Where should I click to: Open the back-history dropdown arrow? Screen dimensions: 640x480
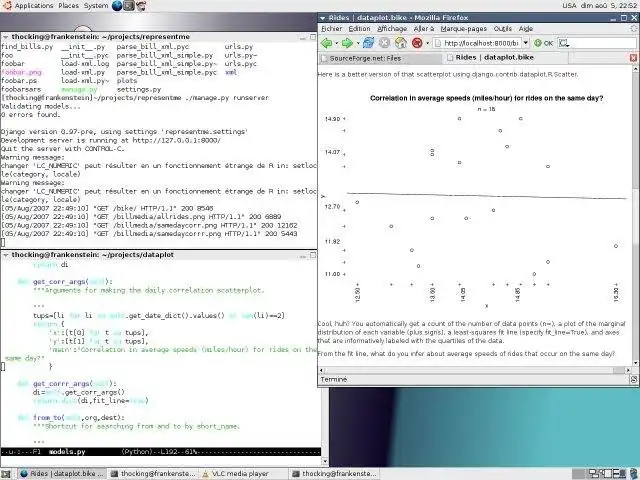pyautogui.click(x=336, y=43)
